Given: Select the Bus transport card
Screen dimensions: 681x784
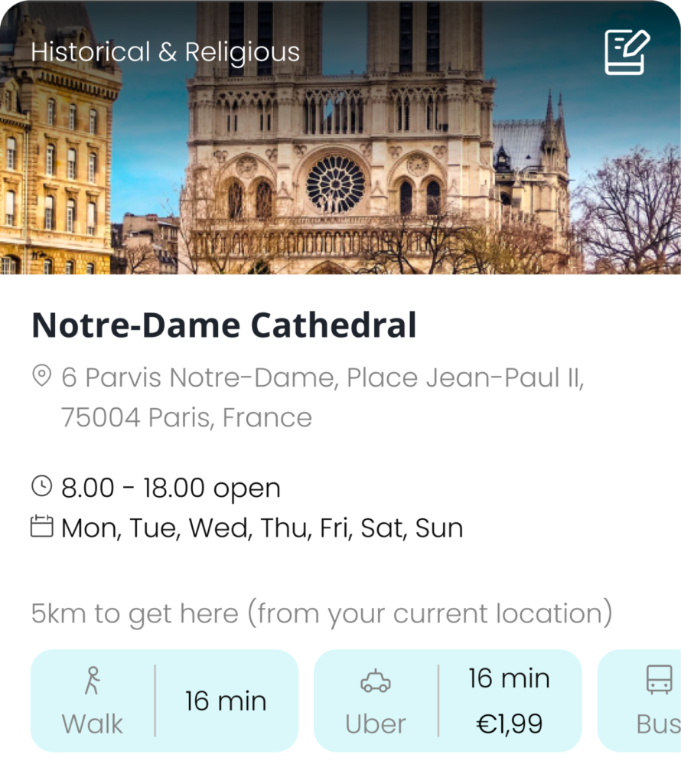Looking at the screenshot, I should pyautogui.click(x=643, y=701).
